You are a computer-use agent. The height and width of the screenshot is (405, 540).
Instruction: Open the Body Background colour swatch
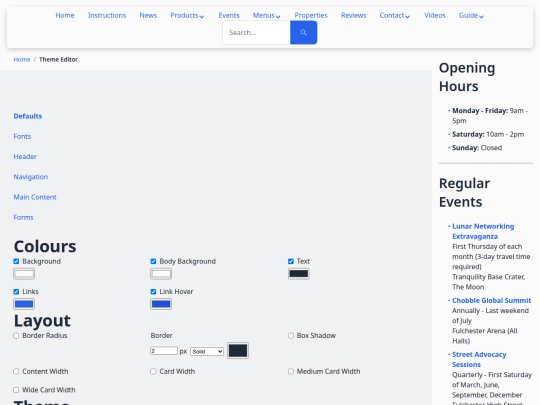pos(161,274)
